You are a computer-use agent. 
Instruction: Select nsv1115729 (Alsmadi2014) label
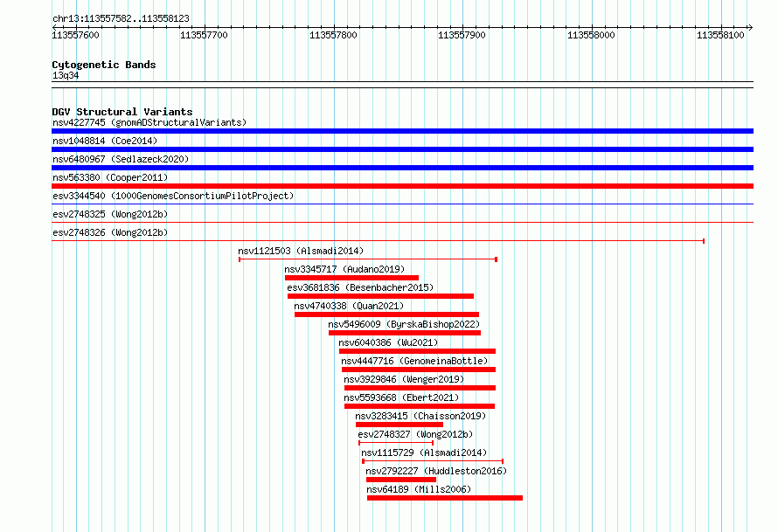pyautogui.click(x=424, y=453)
